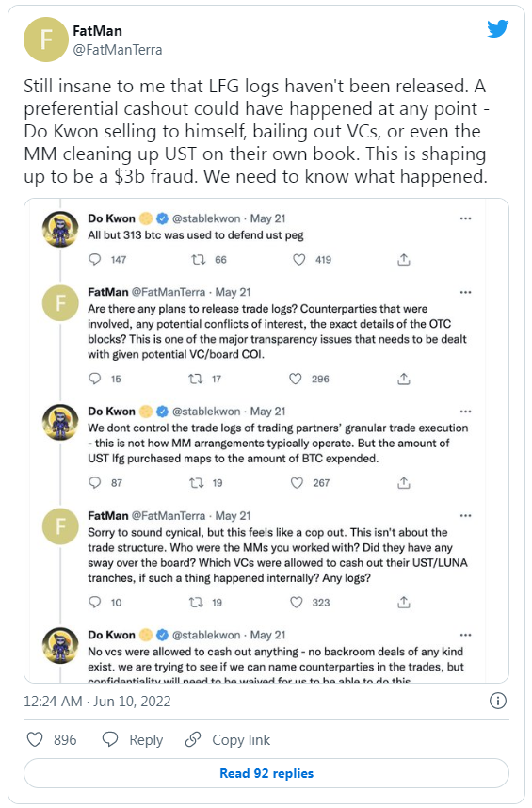532x808 pixels.
Task: Open more options on Do Kwon's first tweet
Action: pyautogui.click(x=465, y=218)
